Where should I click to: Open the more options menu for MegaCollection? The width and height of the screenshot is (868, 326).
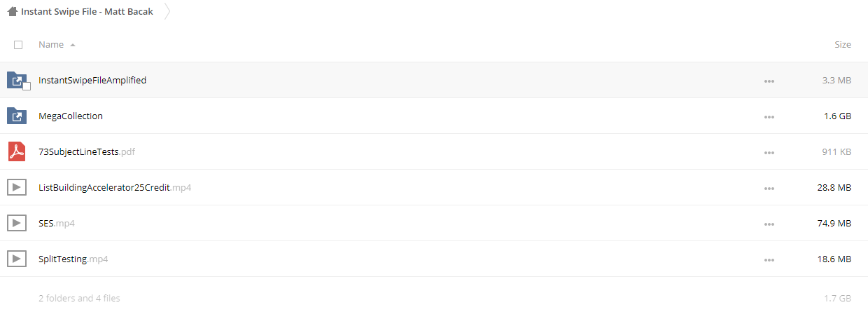click(x=769, y=117)
